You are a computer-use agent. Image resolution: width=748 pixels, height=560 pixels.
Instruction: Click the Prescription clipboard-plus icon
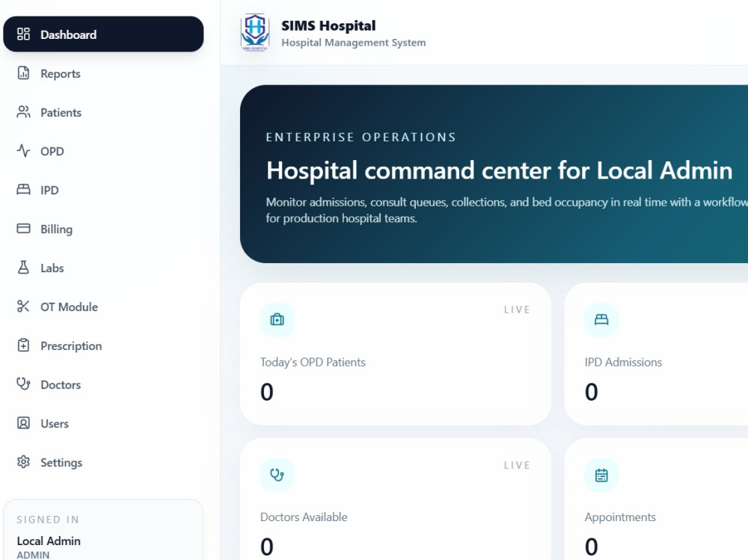23,345
